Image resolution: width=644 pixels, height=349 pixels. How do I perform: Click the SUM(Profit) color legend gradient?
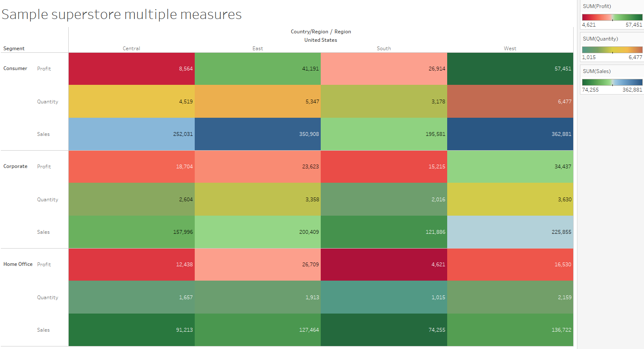(x=612, y=17)
